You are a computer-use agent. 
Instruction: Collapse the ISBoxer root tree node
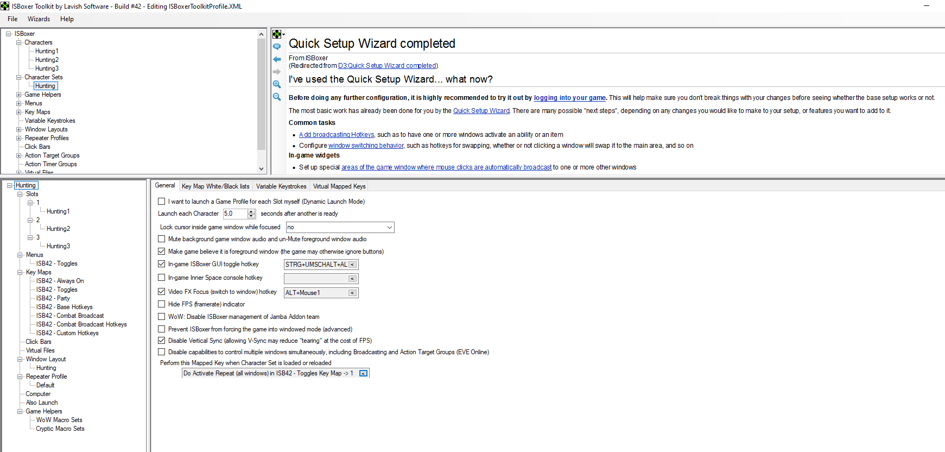coord(8,34)
